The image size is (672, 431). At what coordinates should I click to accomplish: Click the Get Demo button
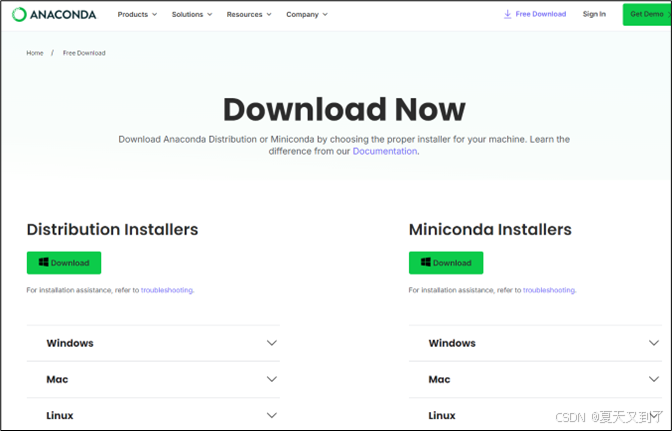coord(647,15)
